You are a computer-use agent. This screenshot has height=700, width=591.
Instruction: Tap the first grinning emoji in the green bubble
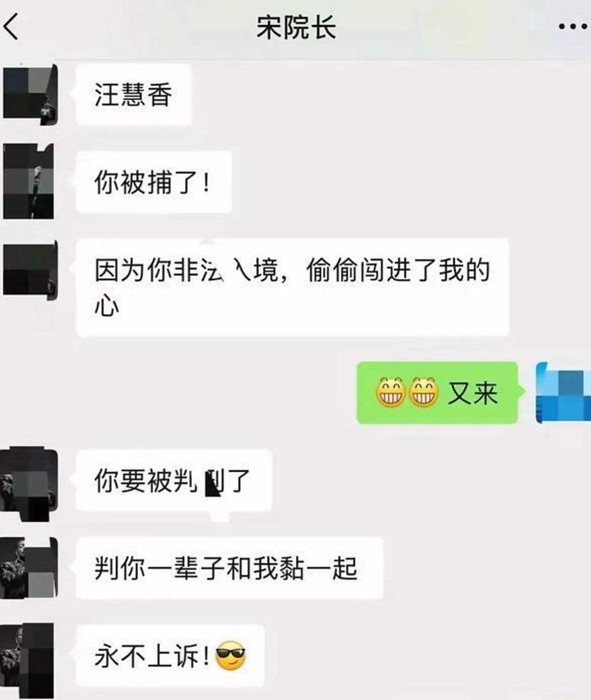(391, 392)
